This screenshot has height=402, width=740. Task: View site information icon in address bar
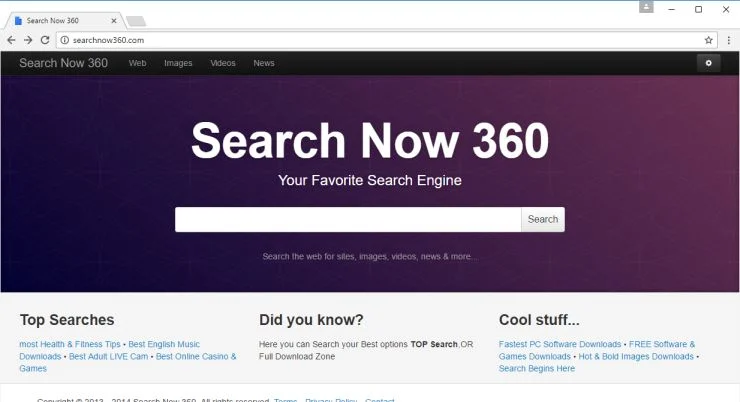pos(65,40)
